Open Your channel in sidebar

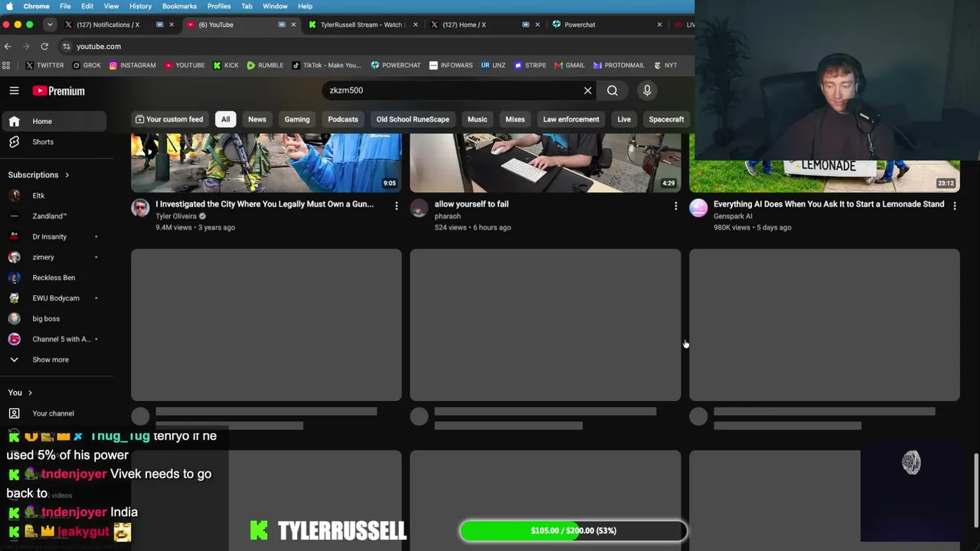[54, 413]
